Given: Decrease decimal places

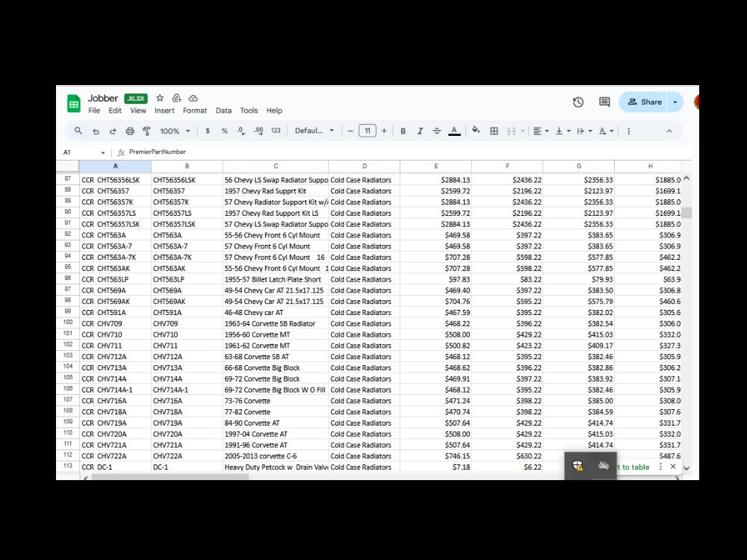Looking at the screenshot, I should pos(241,131).
